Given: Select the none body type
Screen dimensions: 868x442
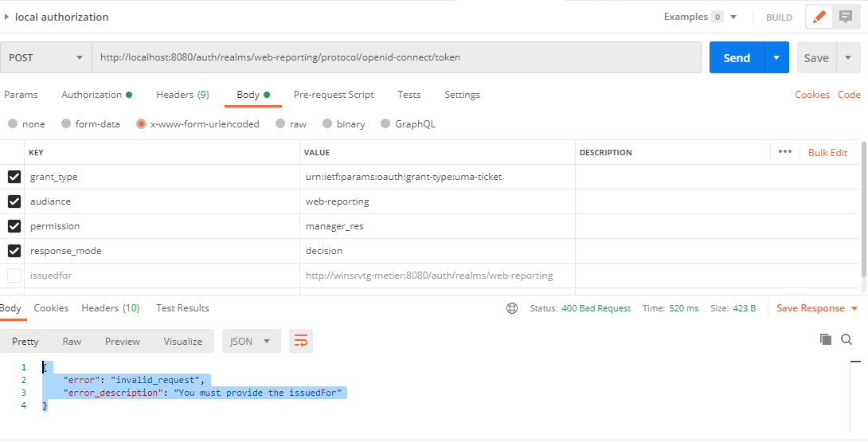Looking at the screenshot, I should pyautogui.click(x=13, y=124).
